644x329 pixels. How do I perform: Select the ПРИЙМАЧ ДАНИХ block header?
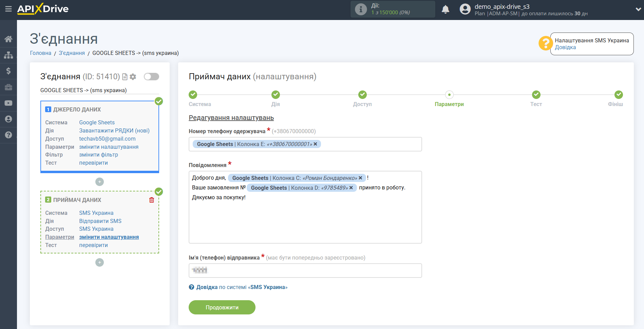coord(77,200)
